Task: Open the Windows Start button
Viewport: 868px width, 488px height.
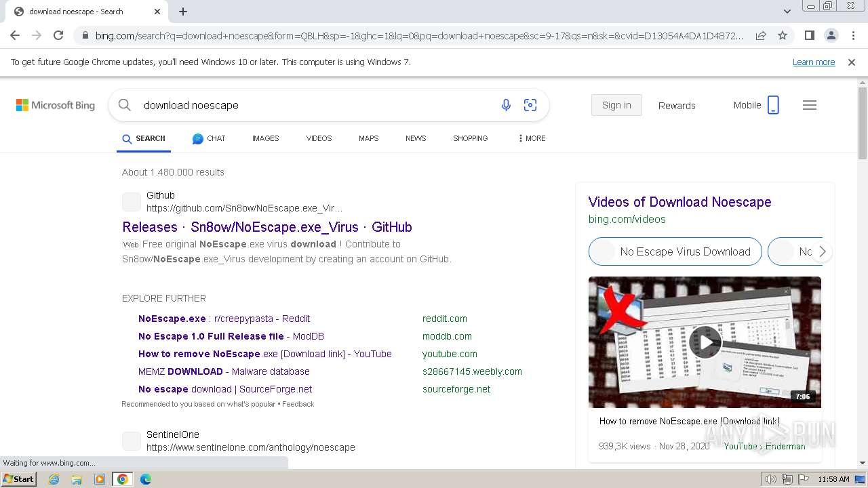Action: (19, 479)
